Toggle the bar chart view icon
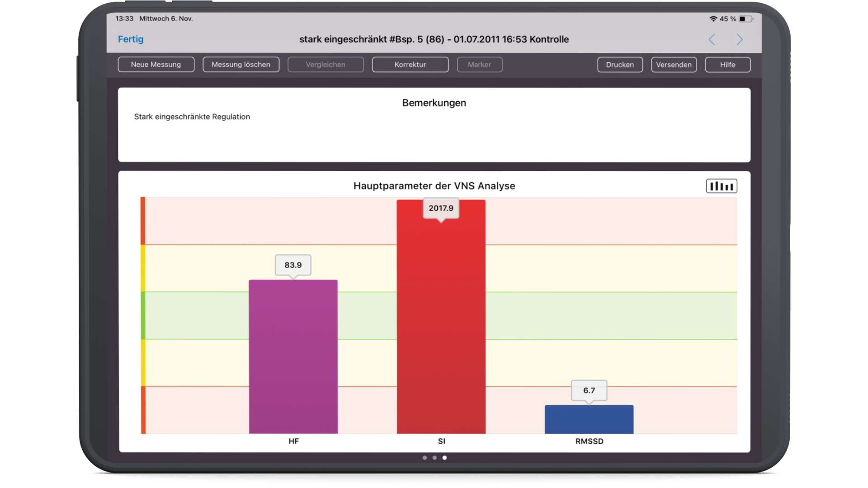The image size is (868, 488). click(722, 186)
